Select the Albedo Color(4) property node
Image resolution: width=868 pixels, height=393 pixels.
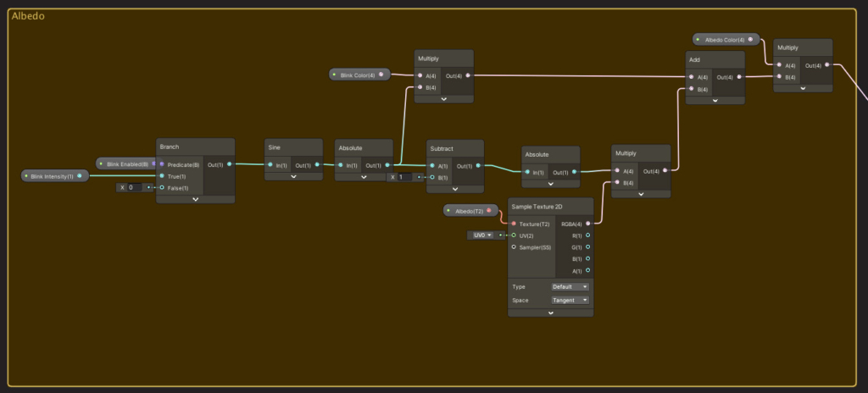click(724, 39)
